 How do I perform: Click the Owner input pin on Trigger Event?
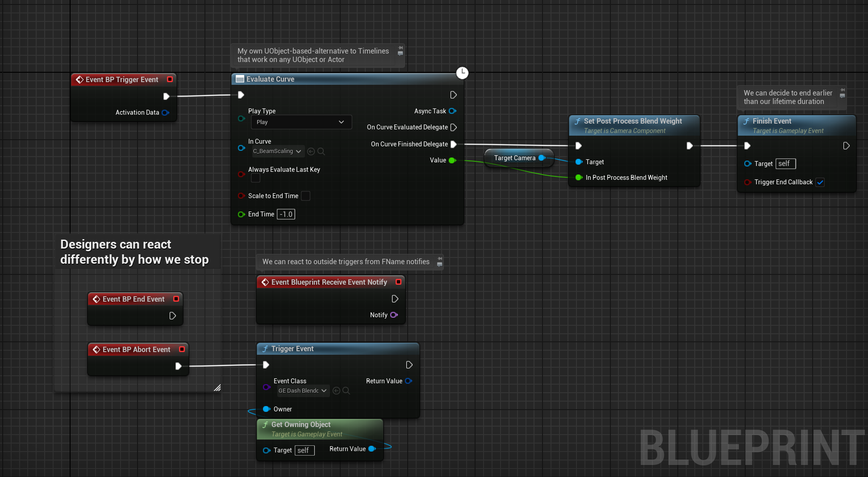pyautogui.click(x=267, y=409)
